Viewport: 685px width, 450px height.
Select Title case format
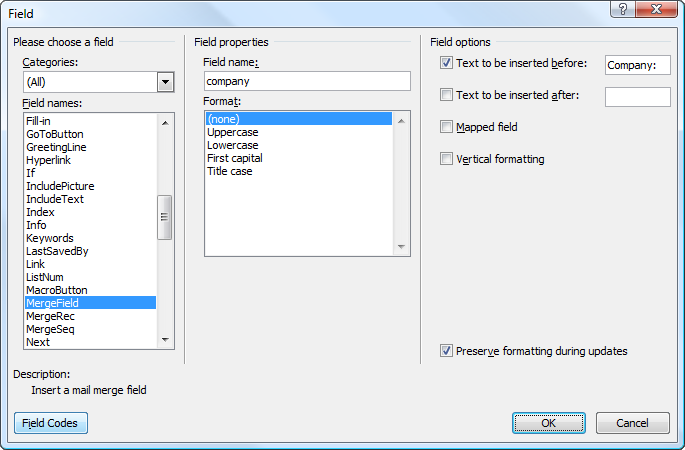[229, 171]
